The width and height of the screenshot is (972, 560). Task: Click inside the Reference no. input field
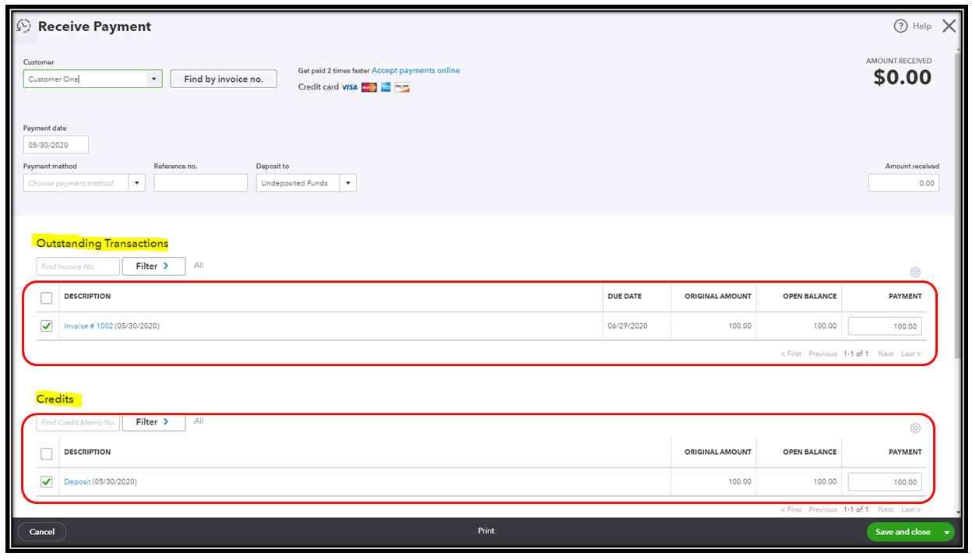click(200, 182)
